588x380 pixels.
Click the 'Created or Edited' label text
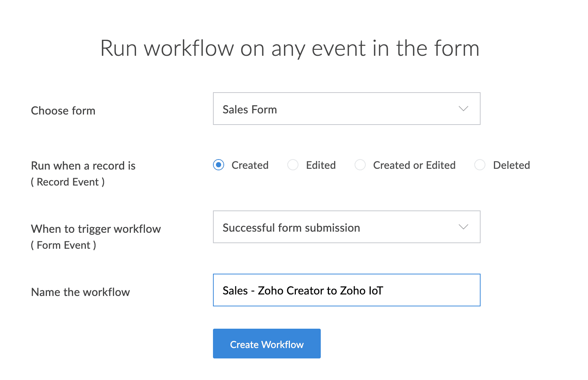414,165
